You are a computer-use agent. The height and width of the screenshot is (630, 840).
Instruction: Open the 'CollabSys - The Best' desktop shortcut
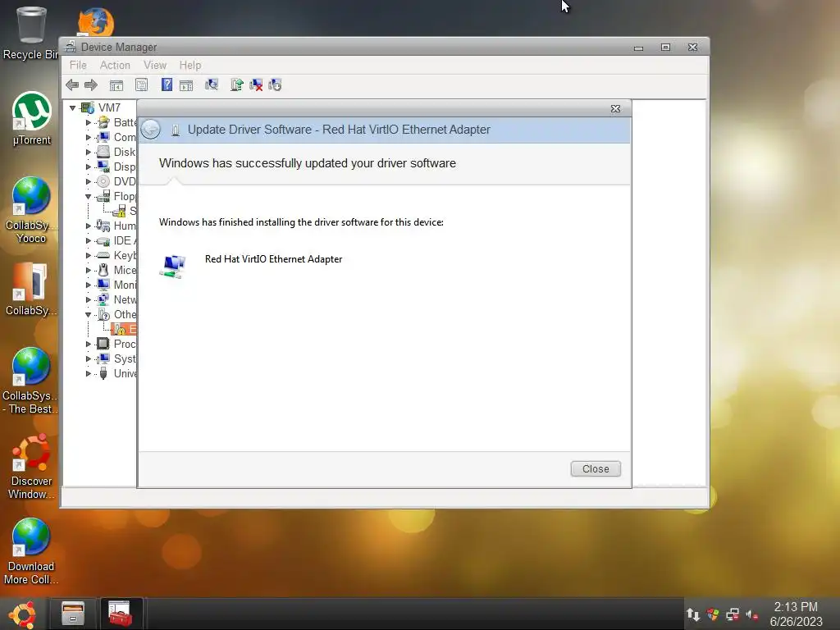(x=30, y=381)
